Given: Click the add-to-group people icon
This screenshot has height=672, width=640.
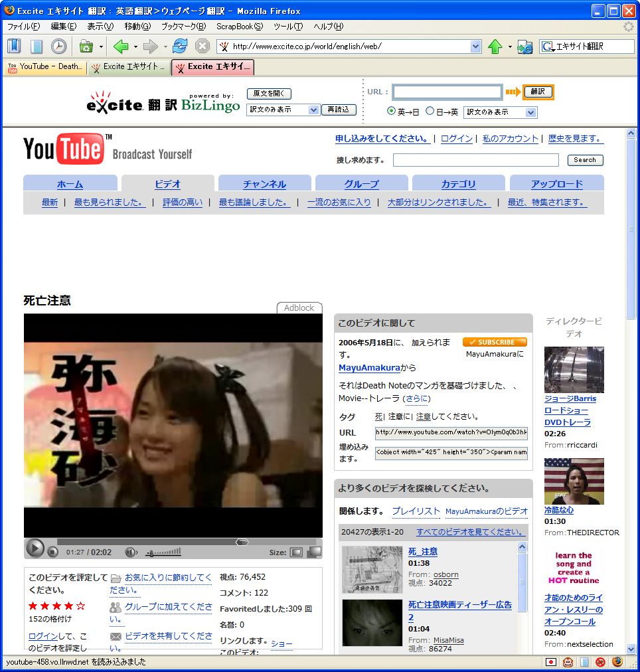Looking at the screenshot, I should [116, 608].
